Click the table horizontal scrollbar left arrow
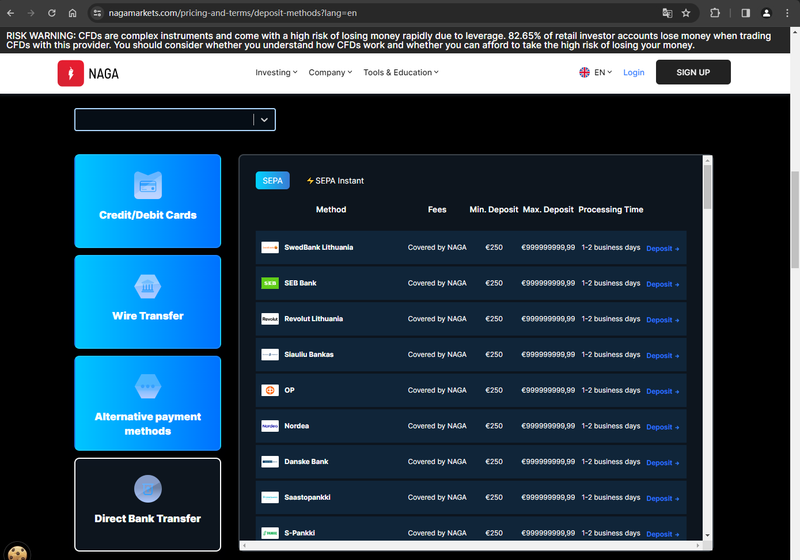 [244, 546]
